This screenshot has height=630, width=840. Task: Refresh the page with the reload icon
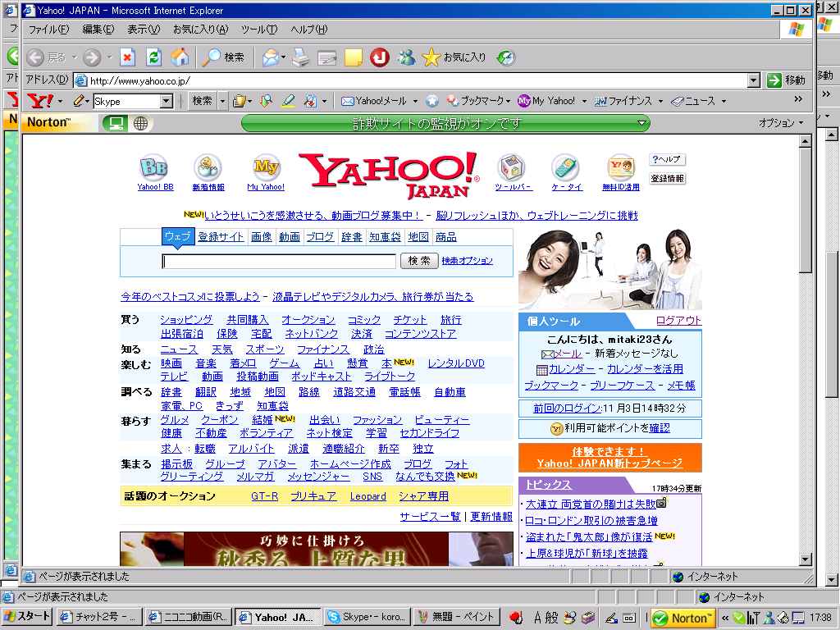coord(153,57)
